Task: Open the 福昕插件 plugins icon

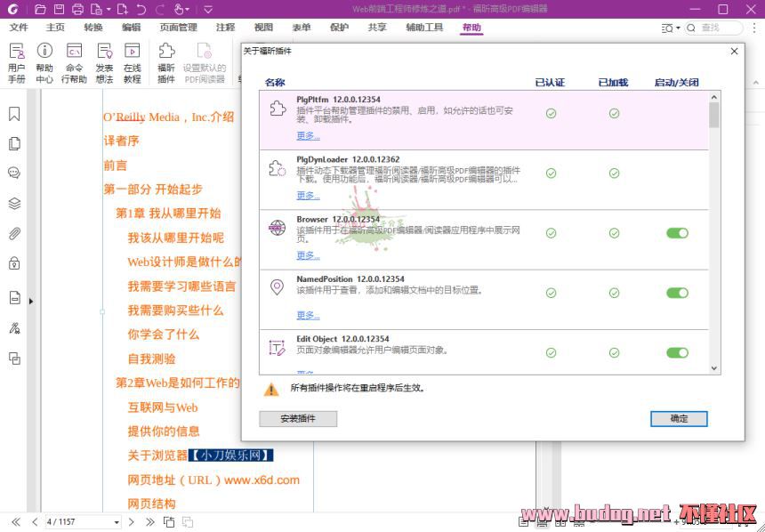Action: click(x=166, y=60)
